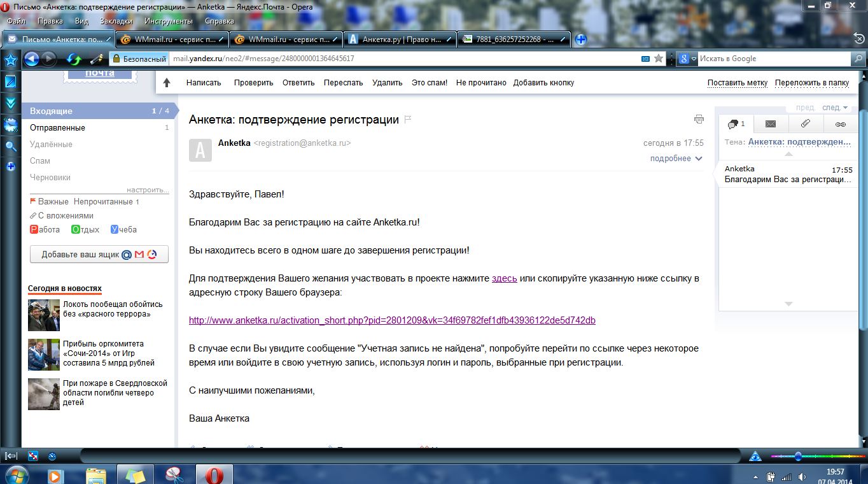
Task: Mark message with Это спам!
Action: tap(430, 83)
